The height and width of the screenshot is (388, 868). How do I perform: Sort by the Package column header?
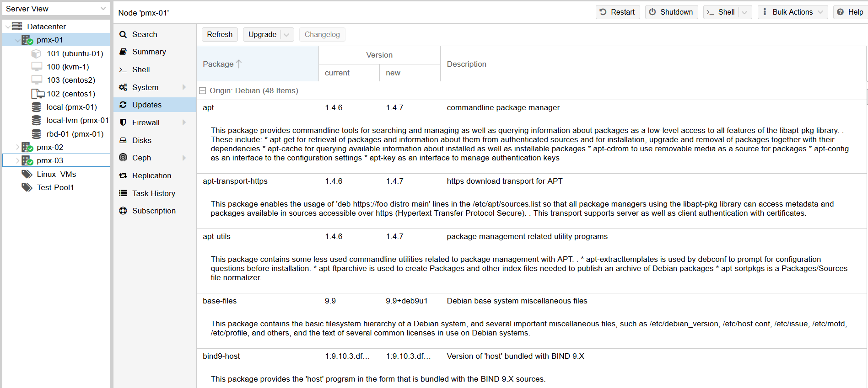[258, 64]
